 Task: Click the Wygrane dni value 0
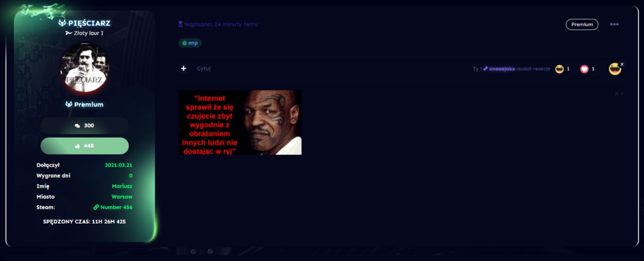[x=131, y=175]
